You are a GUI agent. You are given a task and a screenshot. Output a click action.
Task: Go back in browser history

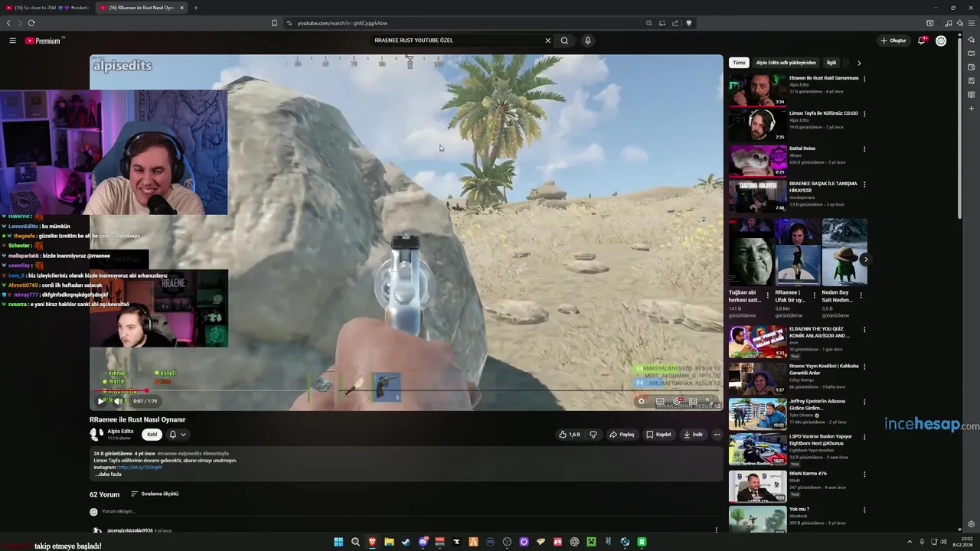(8, 23)
